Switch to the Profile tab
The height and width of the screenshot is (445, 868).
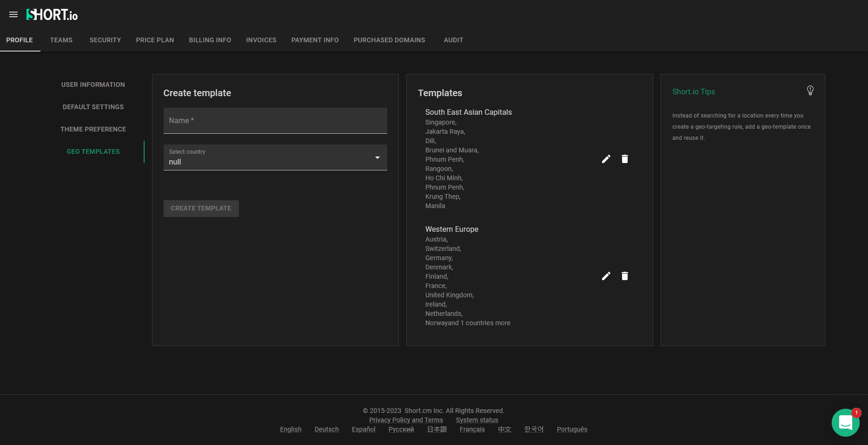pyautogui.click(x=20, y=40)
